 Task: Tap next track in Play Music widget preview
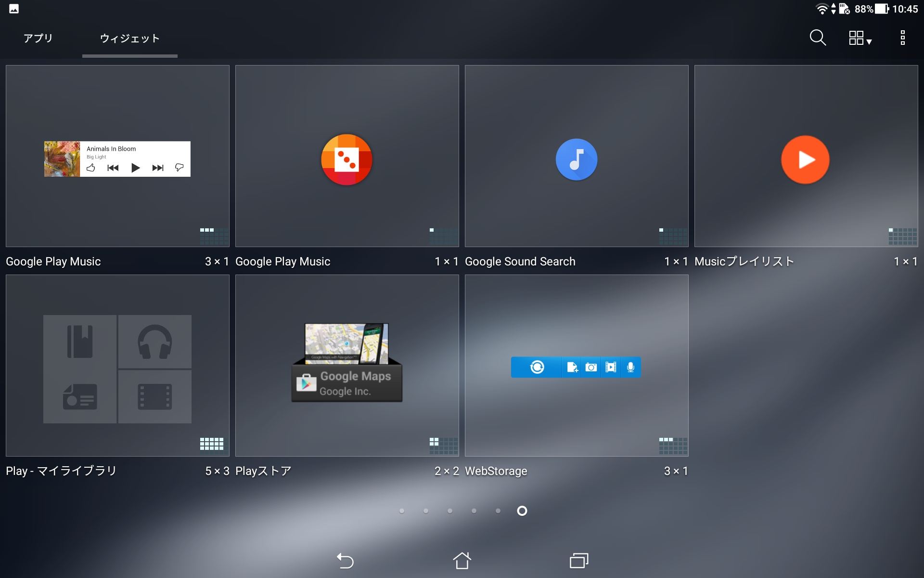(x=158, y=168)
